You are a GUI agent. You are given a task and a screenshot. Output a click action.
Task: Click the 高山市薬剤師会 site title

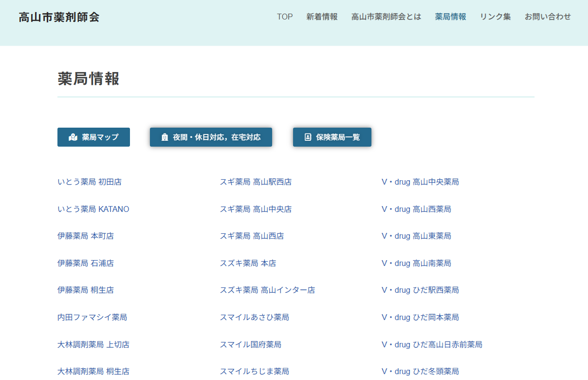click(59, 17)
